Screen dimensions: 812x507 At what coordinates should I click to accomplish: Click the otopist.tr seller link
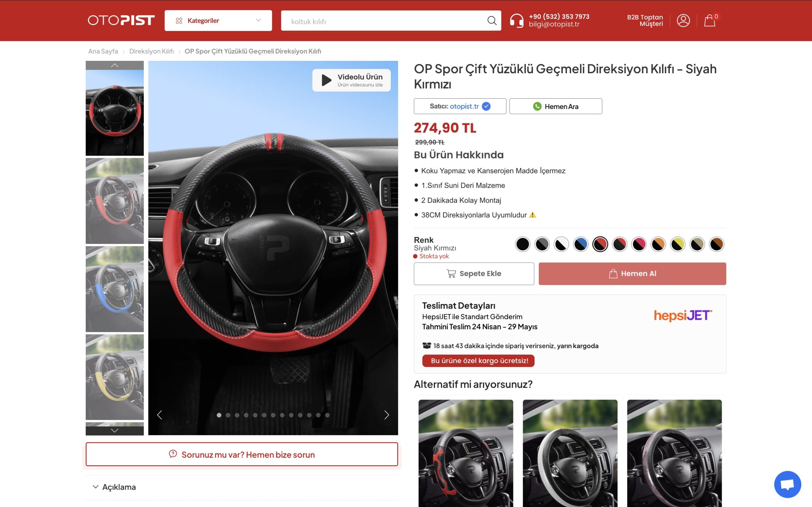click(x=464, y=106)
